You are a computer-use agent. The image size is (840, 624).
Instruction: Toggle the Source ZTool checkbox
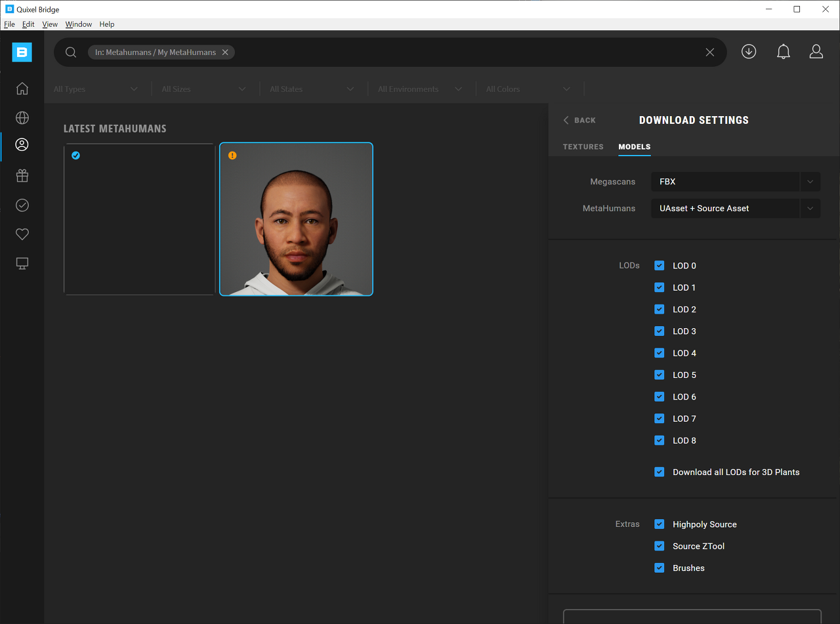coord(660,546)
